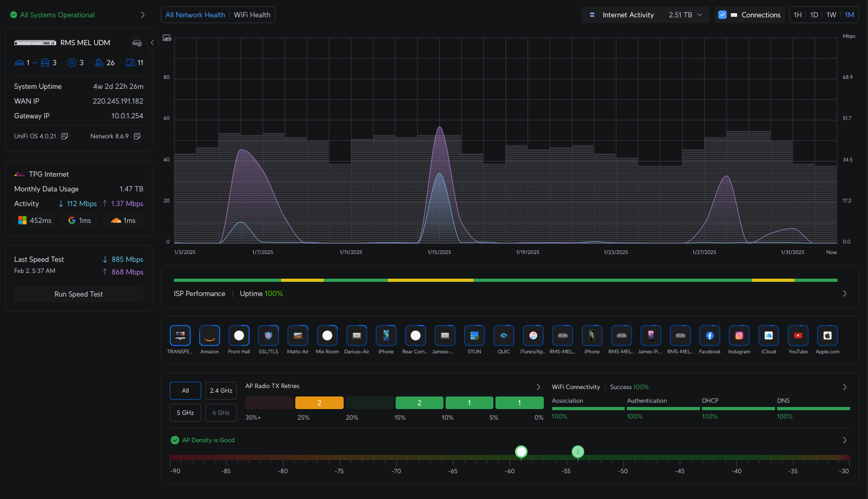Select the 1W time range tab

click(831, 15)
